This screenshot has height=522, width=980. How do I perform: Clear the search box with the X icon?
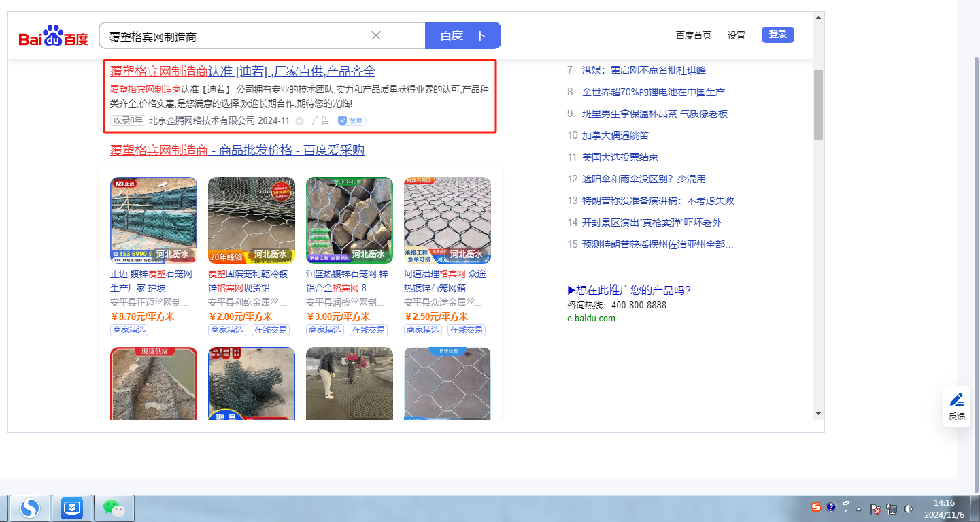[x=375, y=35]
